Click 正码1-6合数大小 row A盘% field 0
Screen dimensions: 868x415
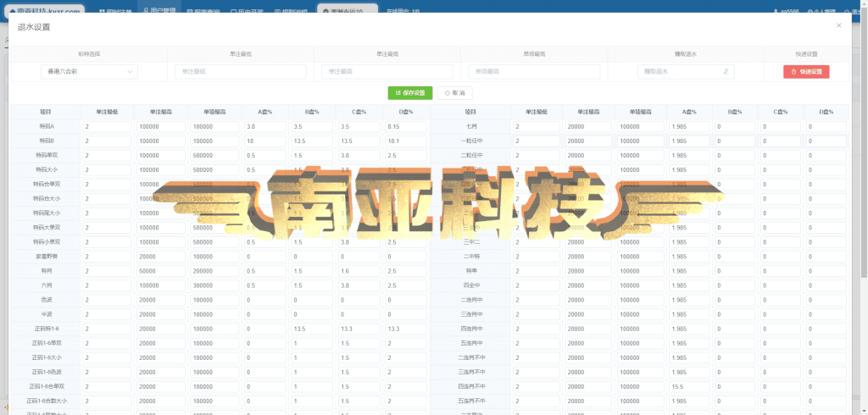[x=264, y=401]
